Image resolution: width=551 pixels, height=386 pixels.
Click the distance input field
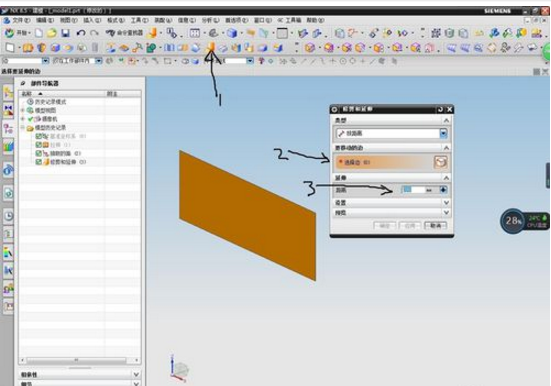tap(413, 190)
